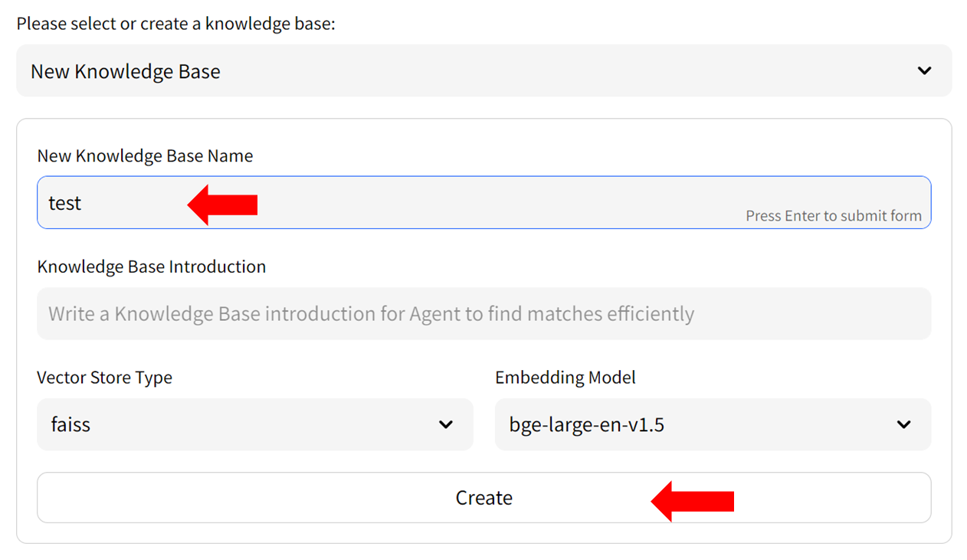Click the chevron icon of the knowledge base selector
Image resolution: width=967 pixels, height=560 pixels.
point(924,71)
